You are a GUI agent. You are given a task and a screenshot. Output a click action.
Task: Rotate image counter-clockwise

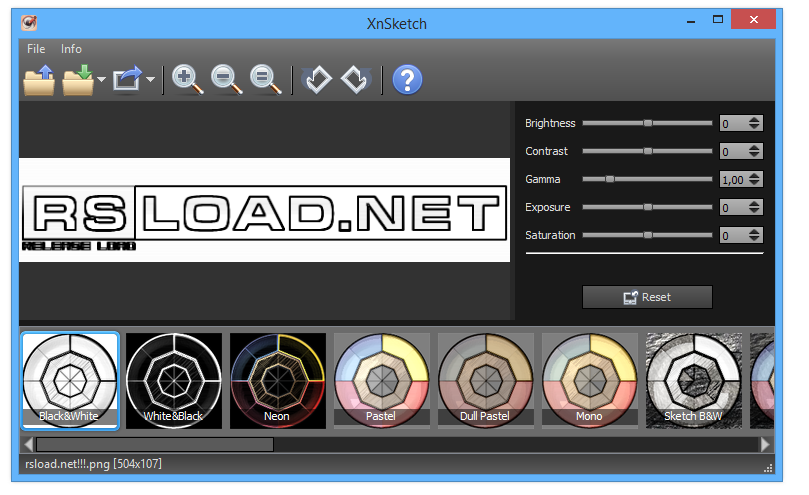tap(316, 80)
